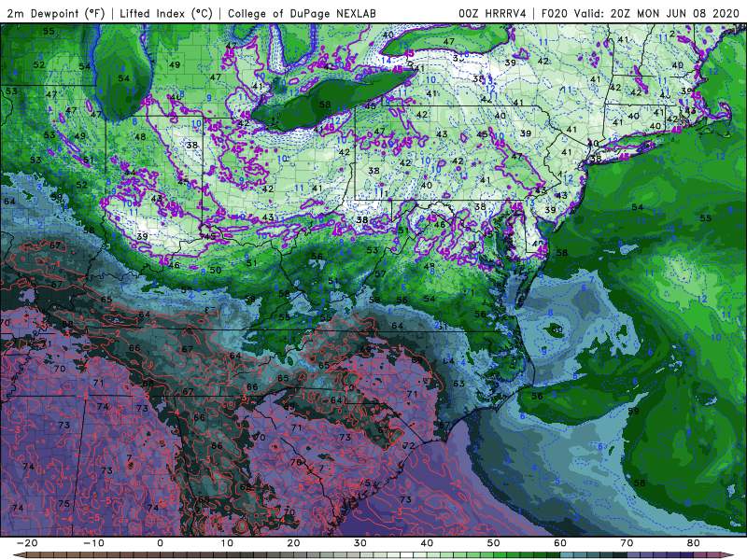Select 'College of DuPage NEXLAB' header text
The width and height of the screenshot is (747, 560).
pyautogui.click(x=302, y=14)
